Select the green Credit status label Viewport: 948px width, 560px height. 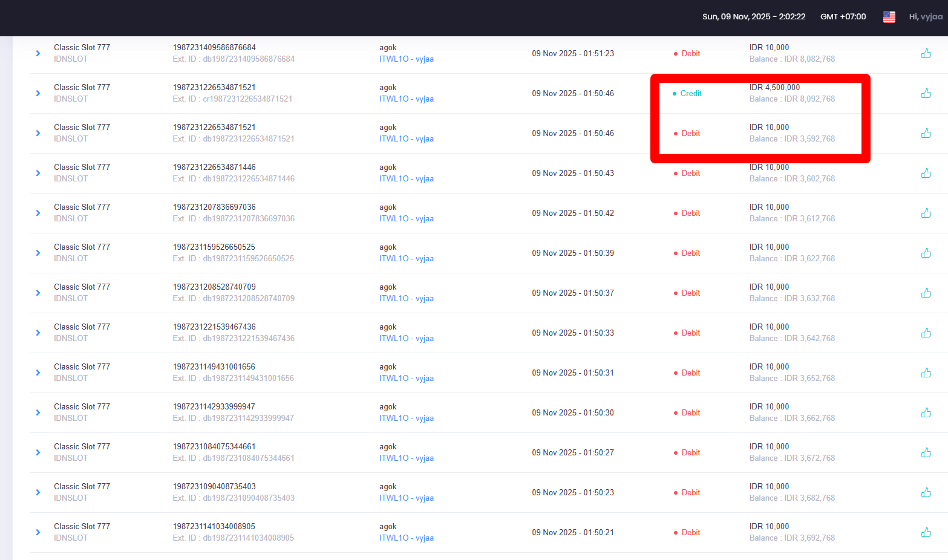pos(691,93)
